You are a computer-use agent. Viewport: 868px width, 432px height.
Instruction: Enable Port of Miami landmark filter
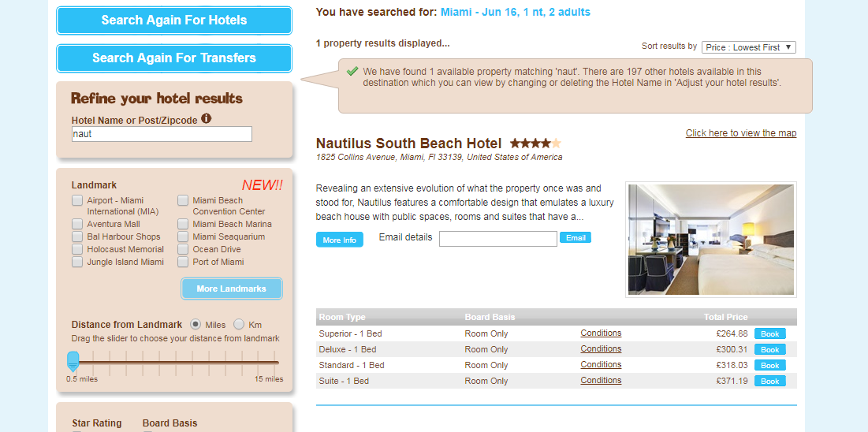[183, 262]
